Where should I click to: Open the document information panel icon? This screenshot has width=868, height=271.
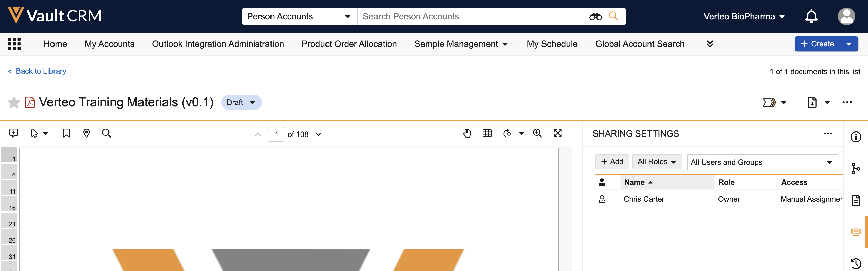[x=856, y=137]
